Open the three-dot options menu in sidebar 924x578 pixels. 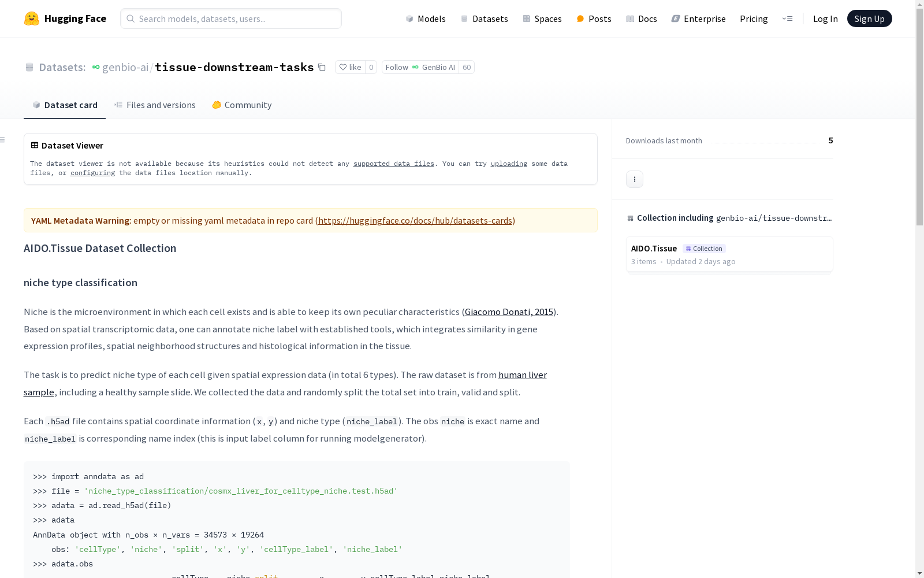pos(635,179)
